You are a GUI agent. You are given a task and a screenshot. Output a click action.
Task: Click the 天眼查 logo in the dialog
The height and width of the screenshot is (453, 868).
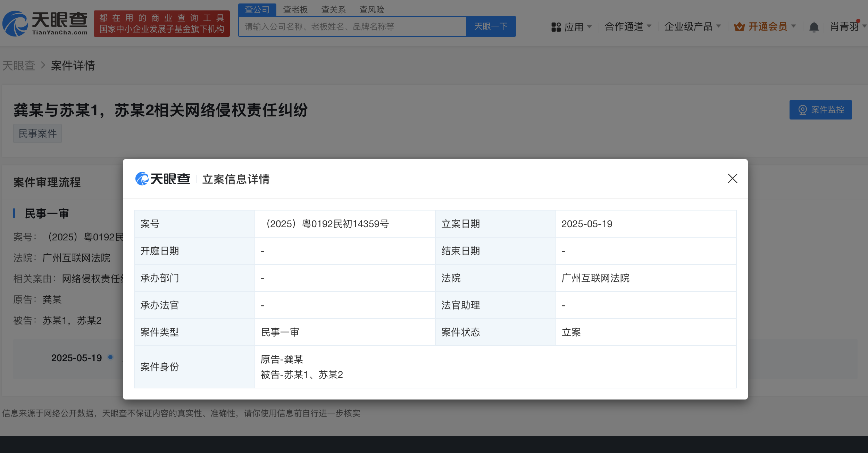(x=162, y=179)
